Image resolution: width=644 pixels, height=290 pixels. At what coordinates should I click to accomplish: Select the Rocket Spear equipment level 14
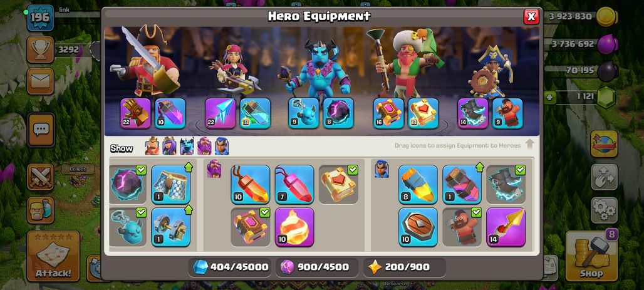[x=506, y=227]
